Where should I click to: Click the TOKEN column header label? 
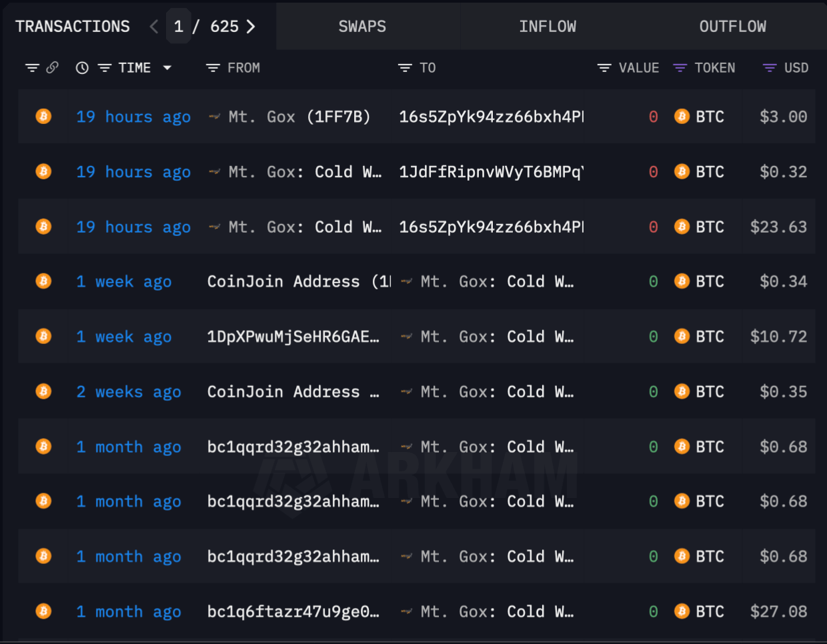(715, 68)
